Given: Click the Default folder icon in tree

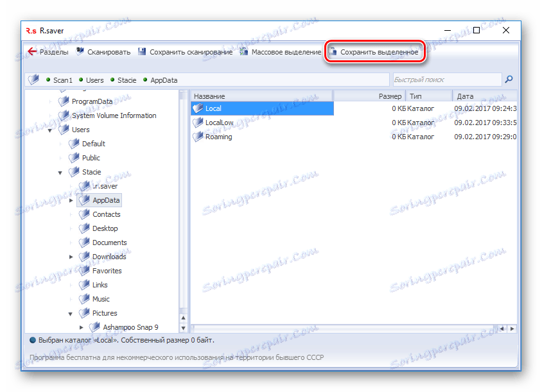Looking at the screenshot, I should tap(74, 144).
